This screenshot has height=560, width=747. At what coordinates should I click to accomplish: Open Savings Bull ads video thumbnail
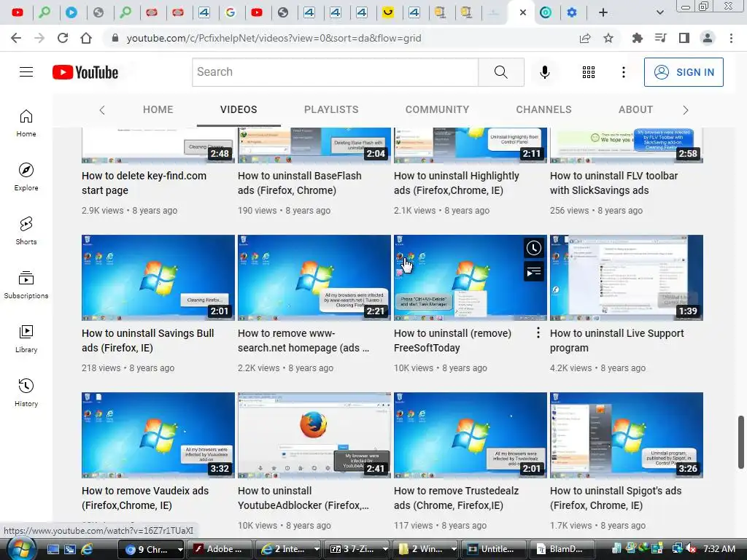click(x=158, y=278)
